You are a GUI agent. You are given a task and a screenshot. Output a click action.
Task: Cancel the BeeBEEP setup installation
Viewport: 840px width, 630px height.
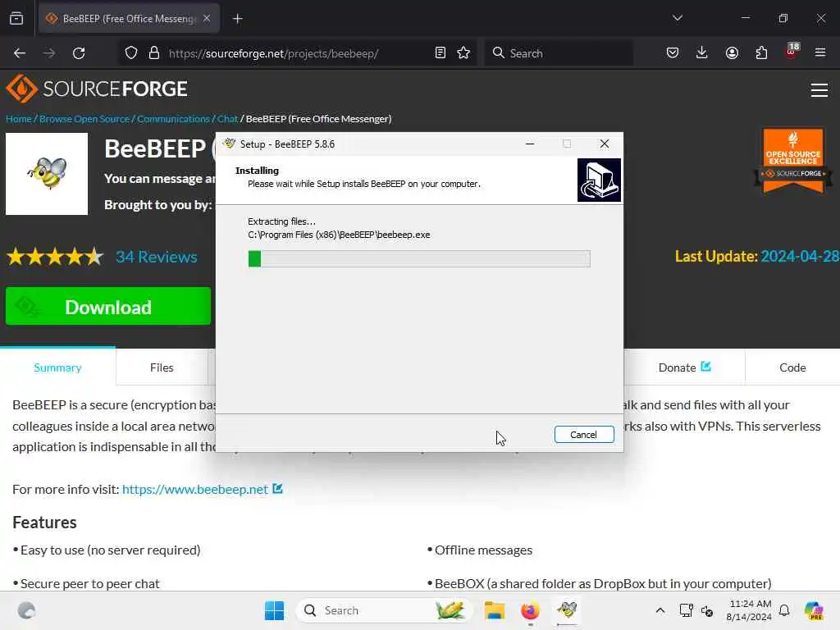coord(584,435)
